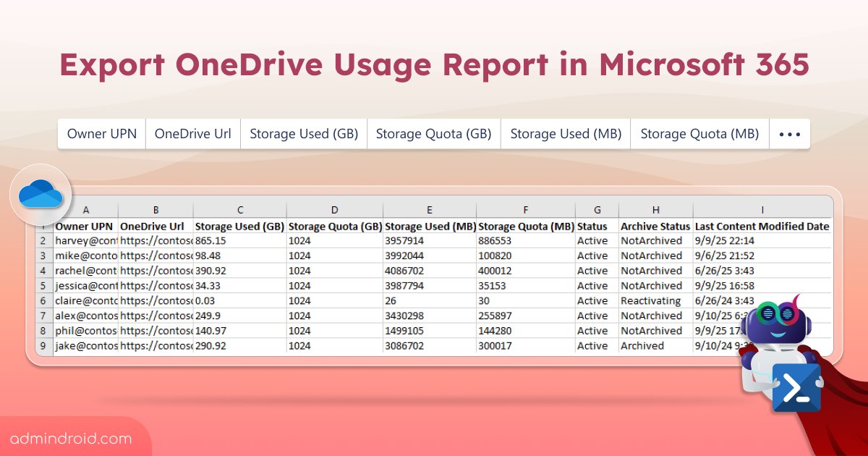Click the 4086702 Storage Used (MB) cell
The image size is (868, 456).
(x=430, y=271)
